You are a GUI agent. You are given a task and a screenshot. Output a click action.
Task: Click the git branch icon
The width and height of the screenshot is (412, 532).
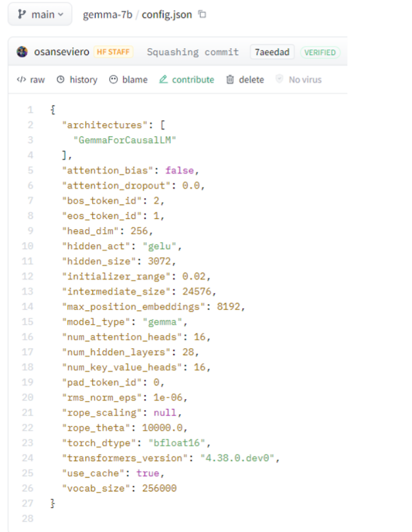click(22, 14)
